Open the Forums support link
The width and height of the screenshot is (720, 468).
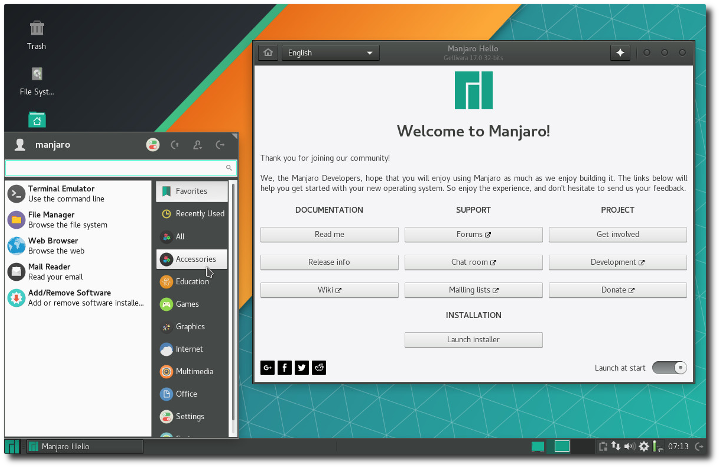pos(473,235)
